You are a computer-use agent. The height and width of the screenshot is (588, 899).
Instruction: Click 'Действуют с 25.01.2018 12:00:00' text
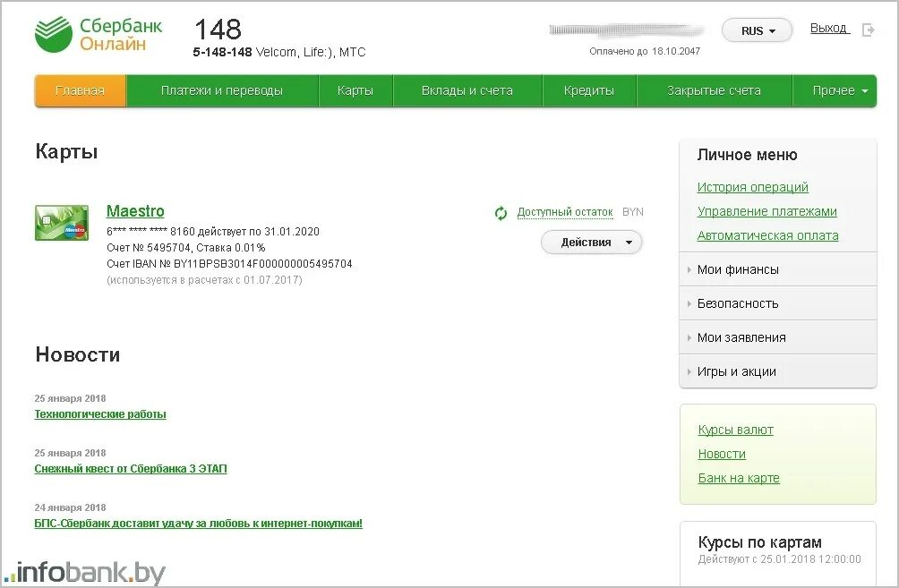click(779, 559)
